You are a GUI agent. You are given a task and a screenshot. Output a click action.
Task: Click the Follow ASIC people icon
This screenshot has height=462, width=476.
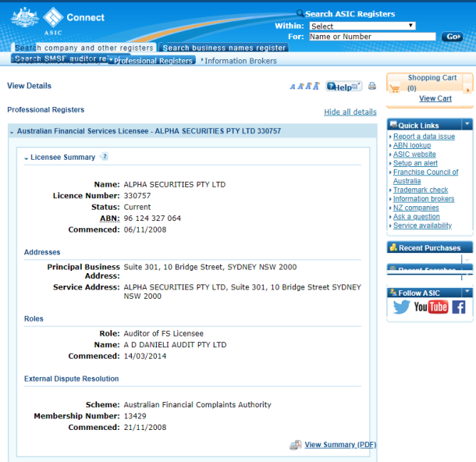393,293
